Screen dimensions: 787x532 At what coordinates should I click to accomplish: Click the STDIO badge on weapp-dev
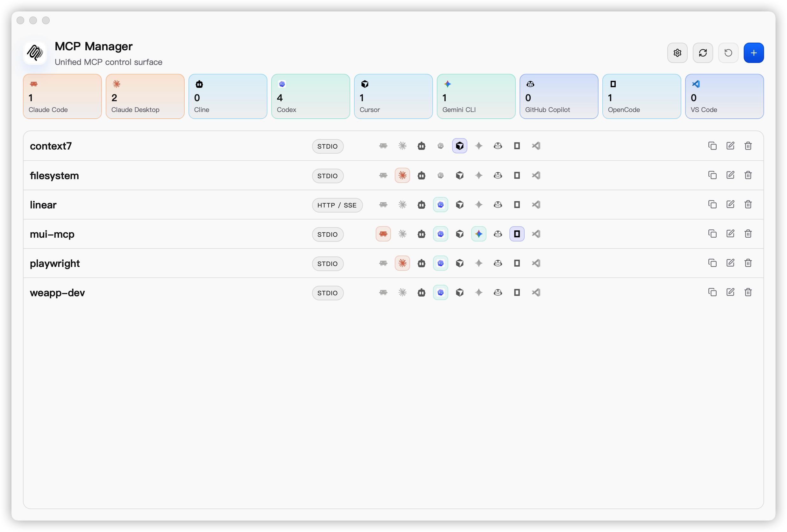[328, 293]
